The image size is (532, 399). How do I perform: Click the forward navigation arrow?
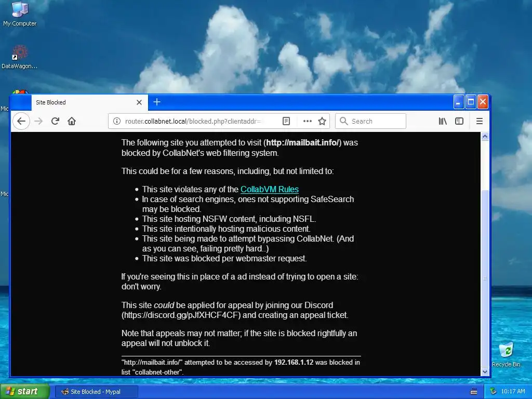point(38,121)
